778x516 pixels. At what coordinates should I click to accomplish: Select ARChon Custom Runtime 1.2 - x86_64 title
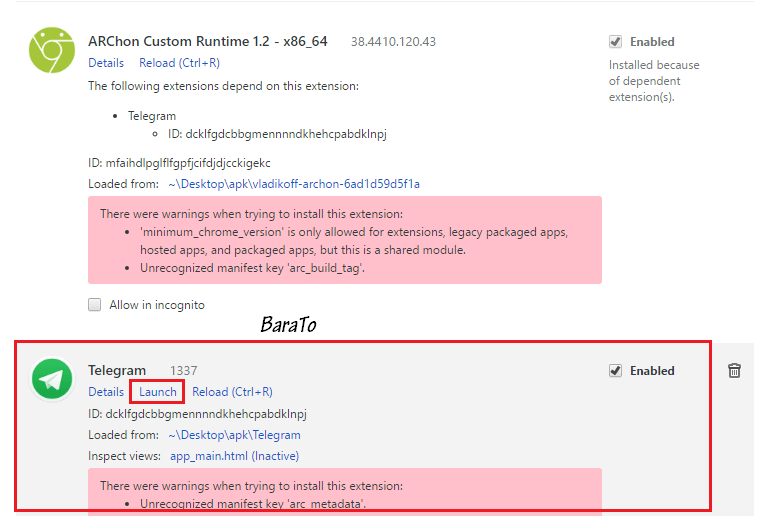(208, 41)
